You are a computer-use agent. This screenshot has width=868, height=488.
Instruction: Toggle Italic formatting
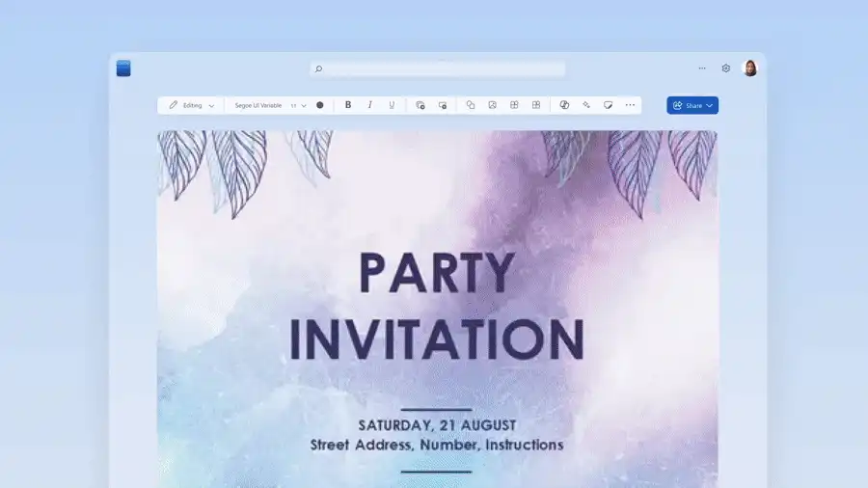[x=369, y=104]
